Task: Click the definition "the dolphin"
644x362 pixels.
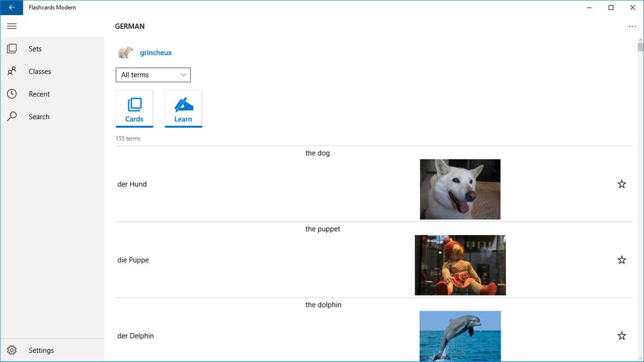Action: coord(323,305)
